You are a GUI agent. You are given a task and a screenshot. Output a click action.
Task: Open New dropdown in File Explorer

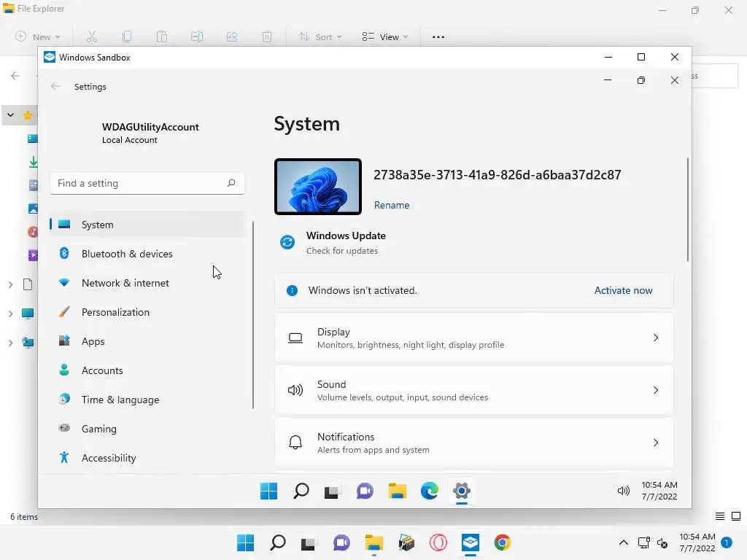click(38, 36)
